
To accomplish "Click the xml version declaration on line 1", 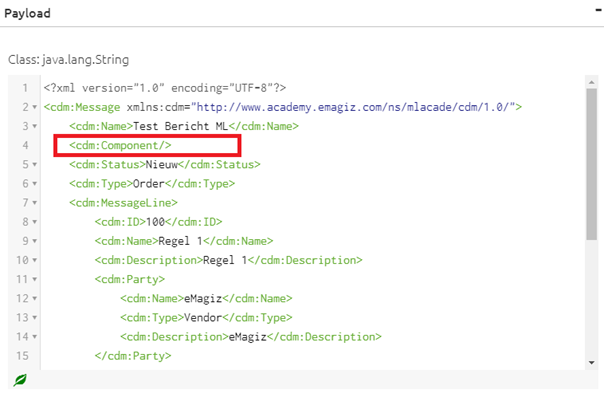I will (165, 88).
